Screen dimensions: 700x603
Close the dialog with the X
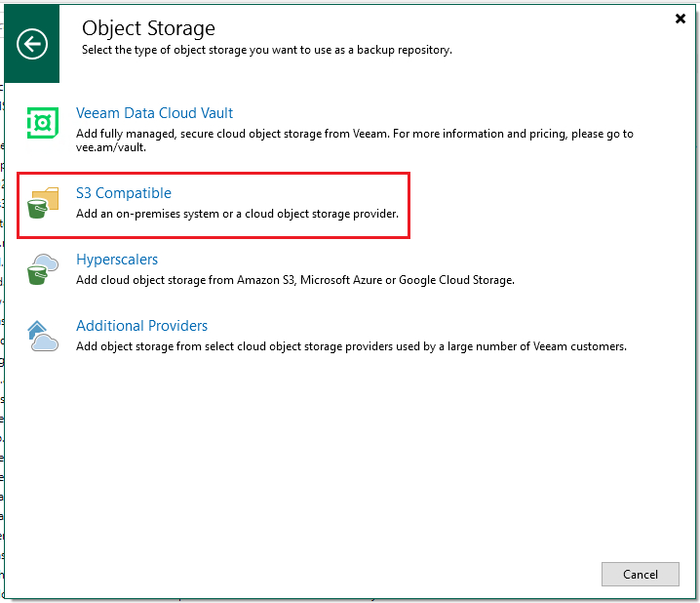680,19
